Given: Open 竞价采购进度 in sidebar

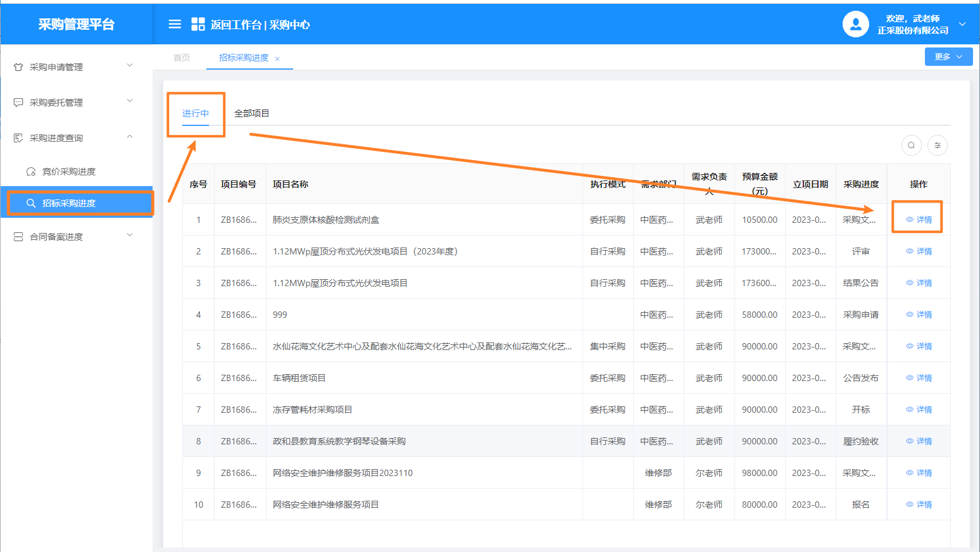Looking at the screenshot, I should pyautogui.click(x=68, y=172).
